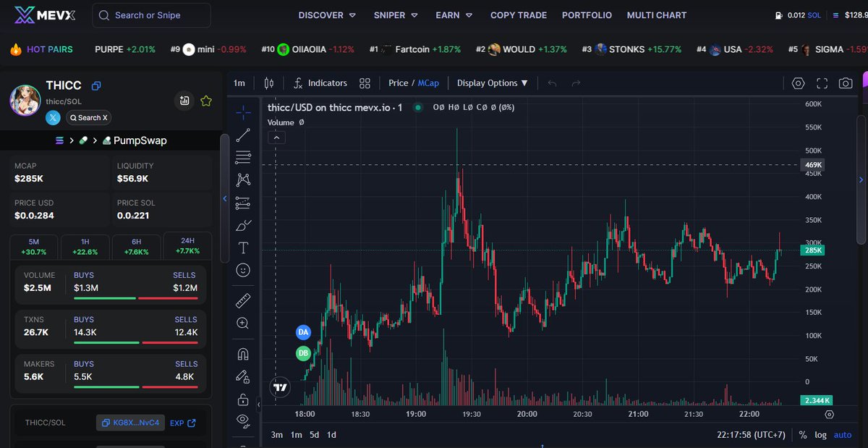The width and height of the screenshot is (868, 448).
Task: Select the 24H stats tab
Action: click(187, 246)
